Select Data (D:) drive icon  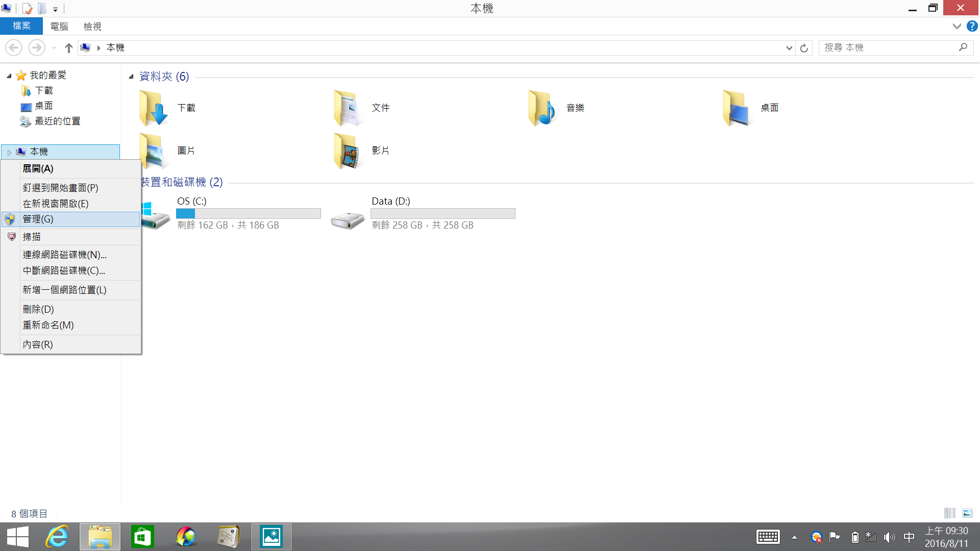(347, 213)
